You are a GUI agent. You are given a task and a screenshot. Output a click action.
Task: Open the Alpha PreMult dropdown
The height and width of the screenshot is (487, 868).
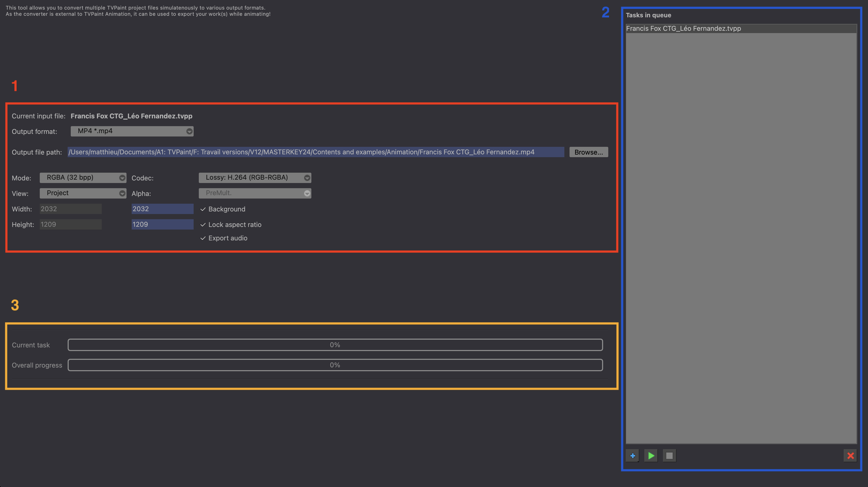[x=255, y=193]
